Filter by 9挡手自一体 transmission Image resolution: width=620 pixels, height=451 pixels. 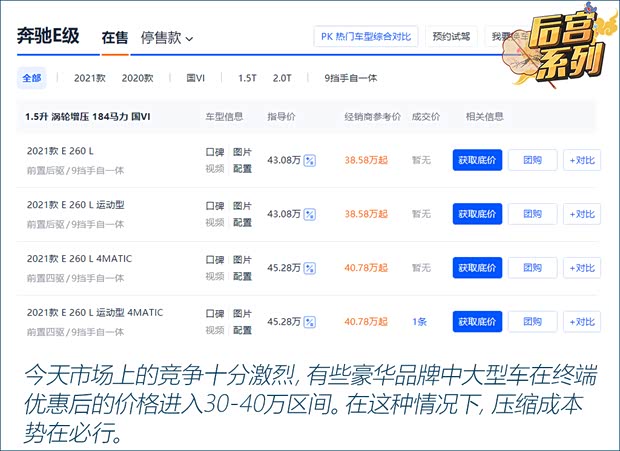pyautogui.click(x=351, y=78)
